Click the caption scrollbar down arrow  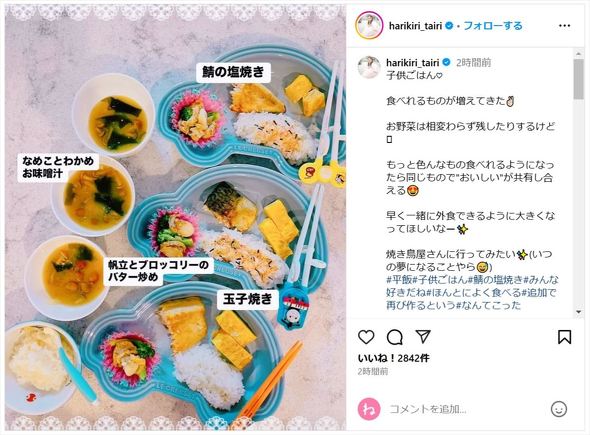coord(579,312)
